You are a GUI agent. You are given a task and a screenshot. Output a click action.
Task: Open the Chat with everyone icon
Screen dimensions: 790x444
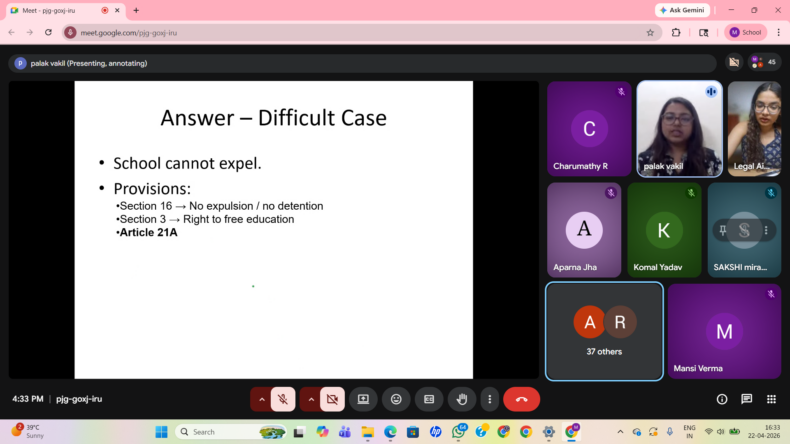point(747,399)
